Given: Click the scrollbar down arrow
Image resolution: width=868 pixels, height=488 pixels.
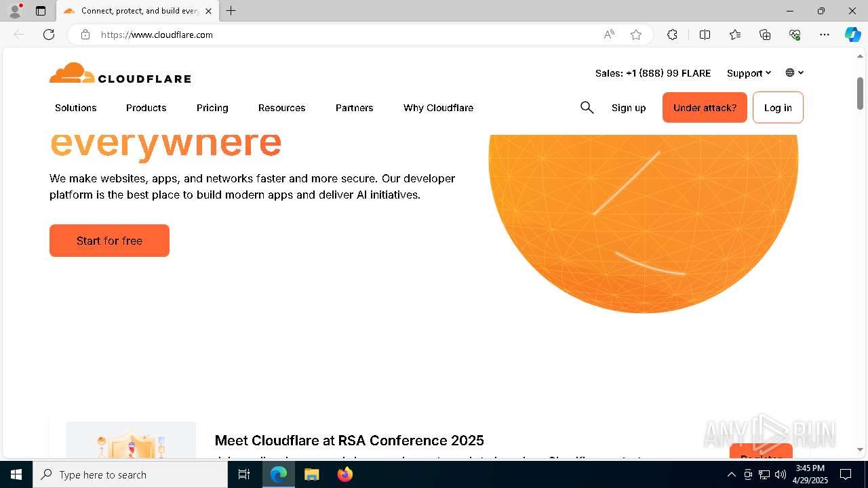Looking at the screenshot, I should coord(860,449).
